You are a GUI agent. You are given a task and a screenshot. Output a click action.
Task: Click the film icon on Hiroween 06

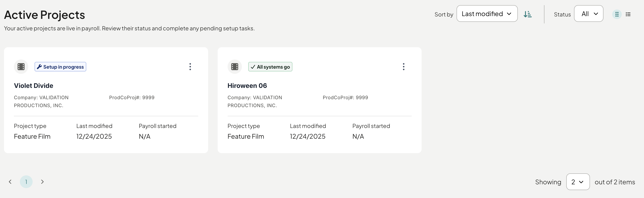(x=235, y=67)
